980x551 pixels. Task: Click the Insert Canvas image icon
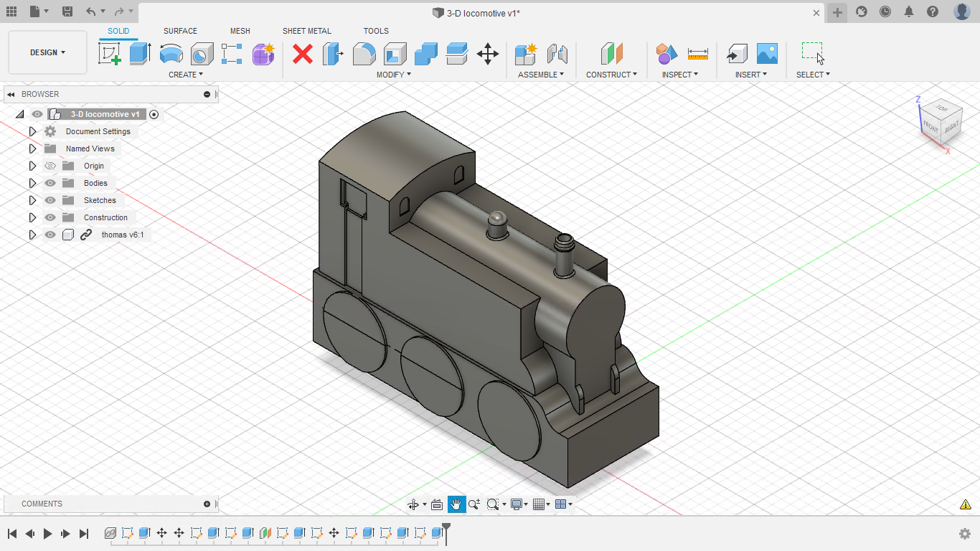767,54
